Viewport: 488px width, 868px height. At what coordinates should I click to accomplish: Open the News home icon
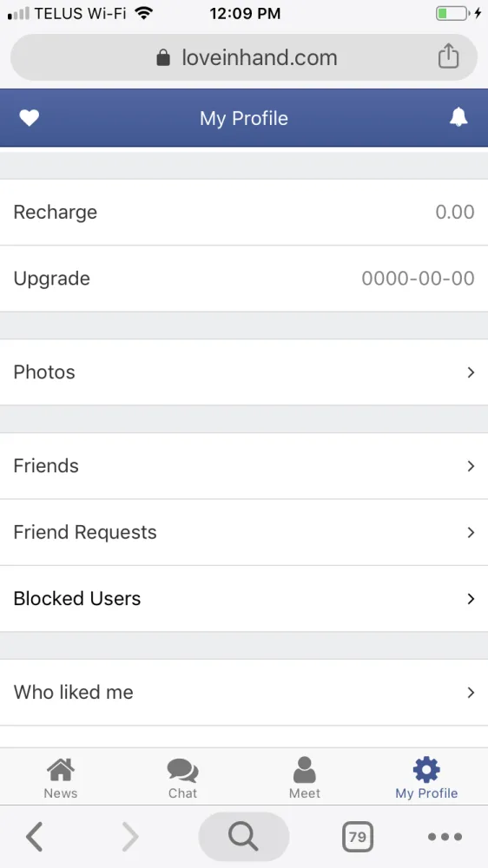(61, 770)
